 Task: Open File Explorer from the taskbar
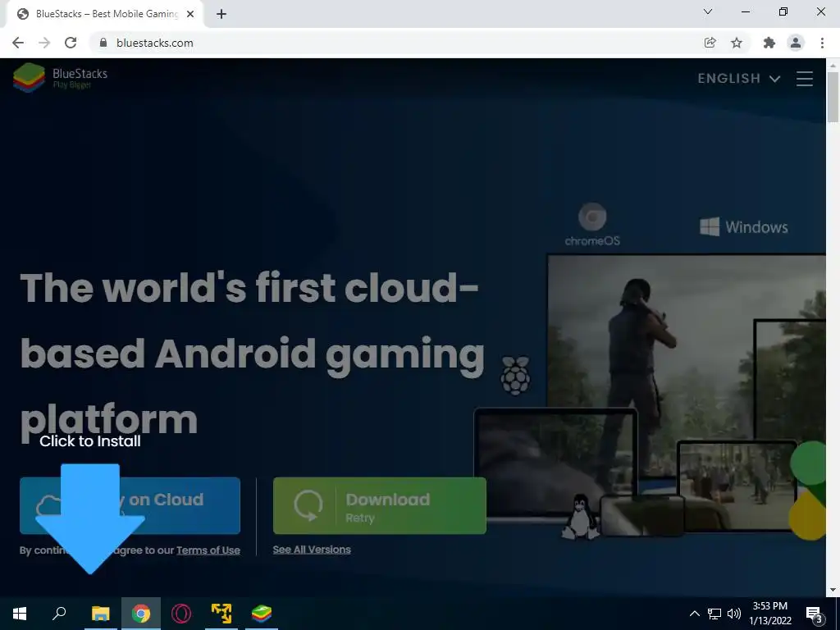(x=101, y=614)
